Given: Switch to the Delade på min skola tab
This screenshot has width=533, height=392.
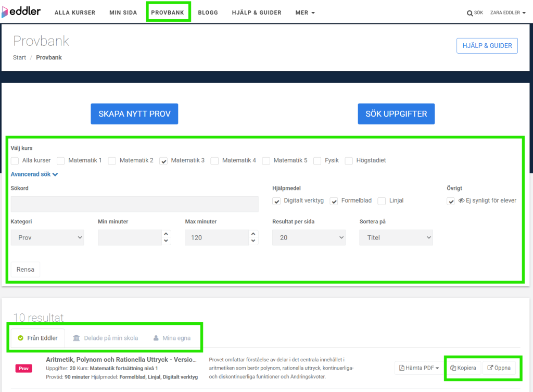Looking at the screenshot, I should coord(106,338).
